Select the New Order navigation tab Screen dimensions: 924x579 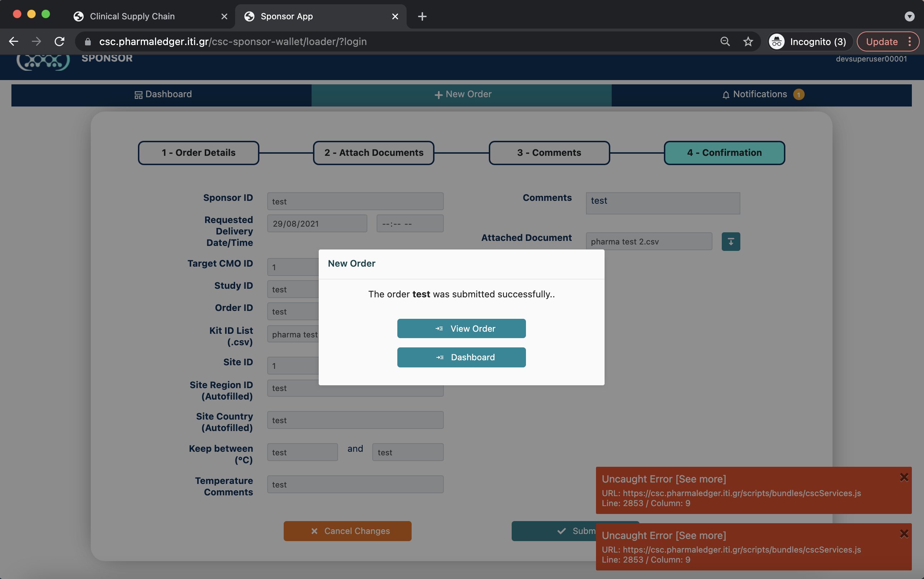point(461,95)
